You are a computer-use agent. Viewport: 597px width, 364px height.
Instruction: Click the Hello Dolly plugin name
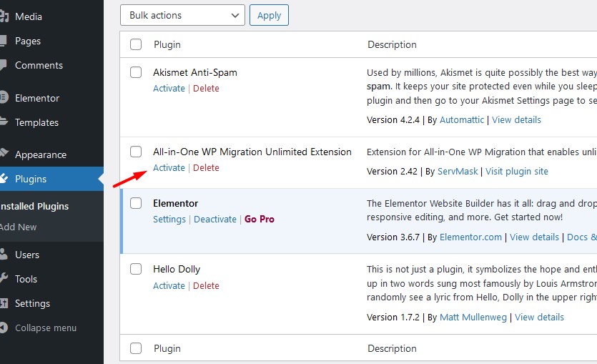177,269
